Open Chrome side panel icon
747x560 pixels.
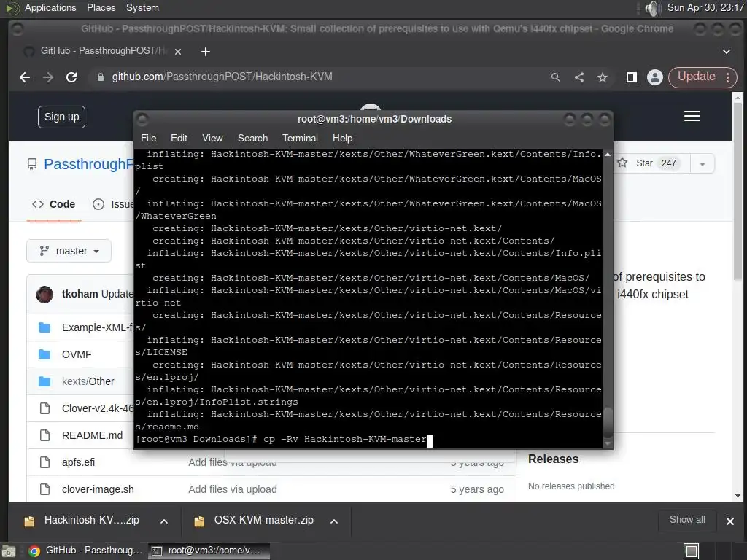pyautogui.click(x=632, y=77)
